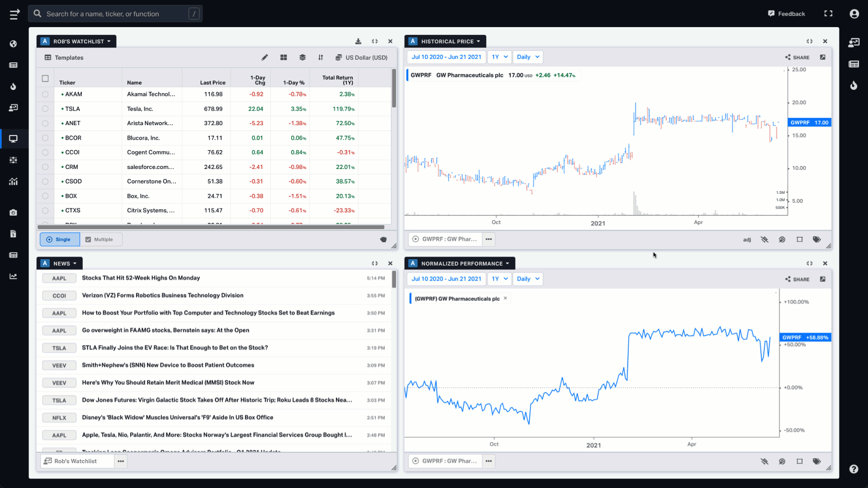Open the date range Jul 10 2020 - Jun 21 2021 in Historical Price
The width and height of the screenshot is (868, 488).
[x=446, y=57]
